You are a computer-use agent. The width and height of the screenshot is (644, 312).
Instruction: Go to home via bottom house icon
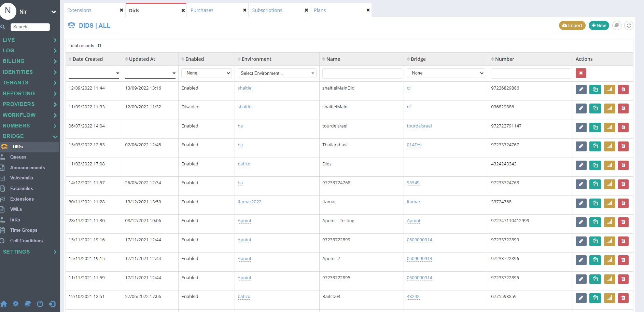pyautogui.click(x=4, y=304)
